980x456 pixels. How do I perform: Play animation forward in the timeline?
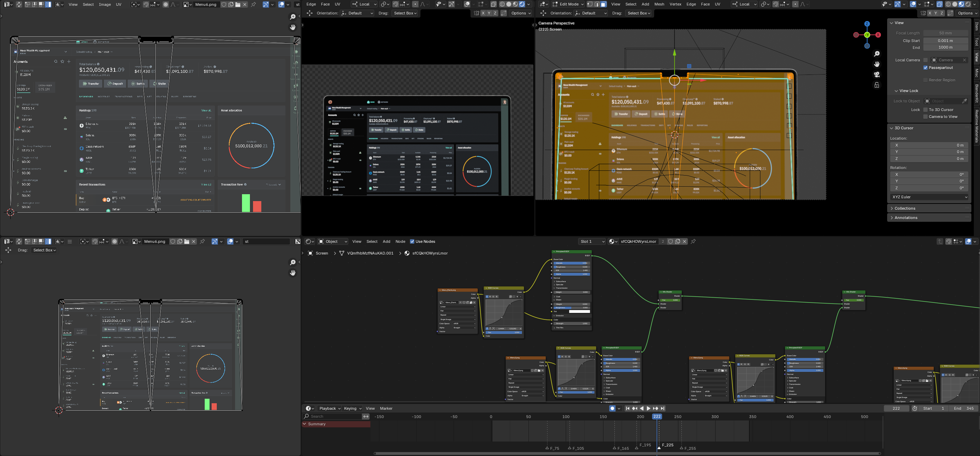point(648,408)
